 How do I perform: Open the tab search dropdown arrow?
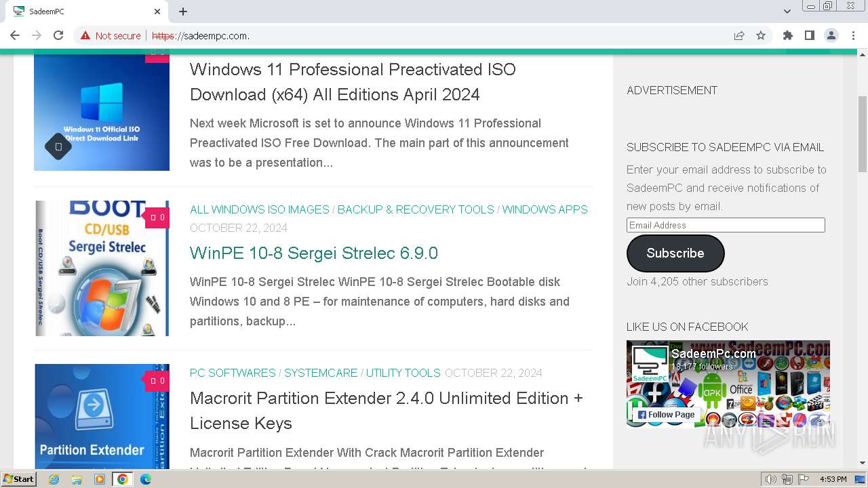click(787, 12)
